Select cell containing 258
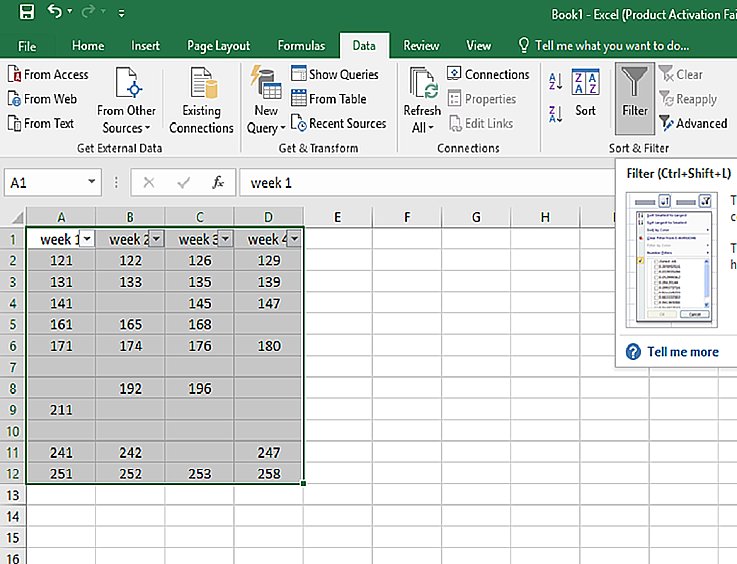 click(x=268, y=474)
